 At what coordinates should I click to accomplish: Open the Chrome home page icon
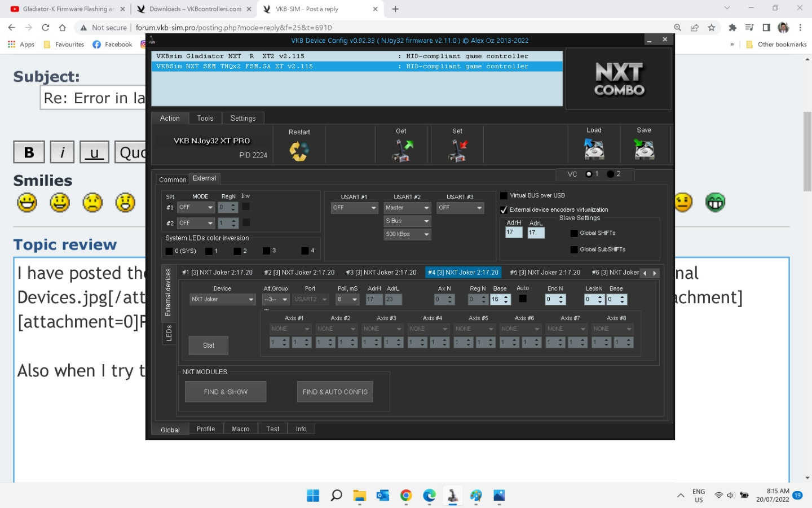coord(63,27)
